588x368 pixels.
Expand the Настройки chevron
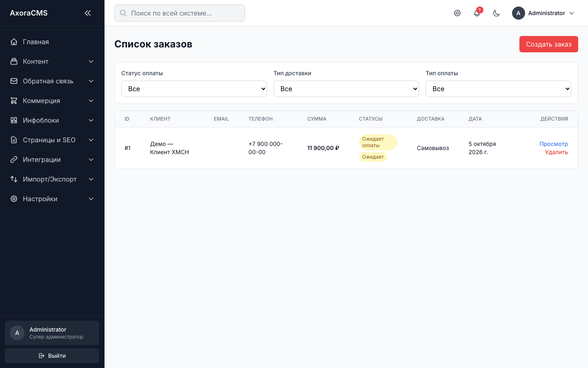pyautogui.click(x=91, y=199)
